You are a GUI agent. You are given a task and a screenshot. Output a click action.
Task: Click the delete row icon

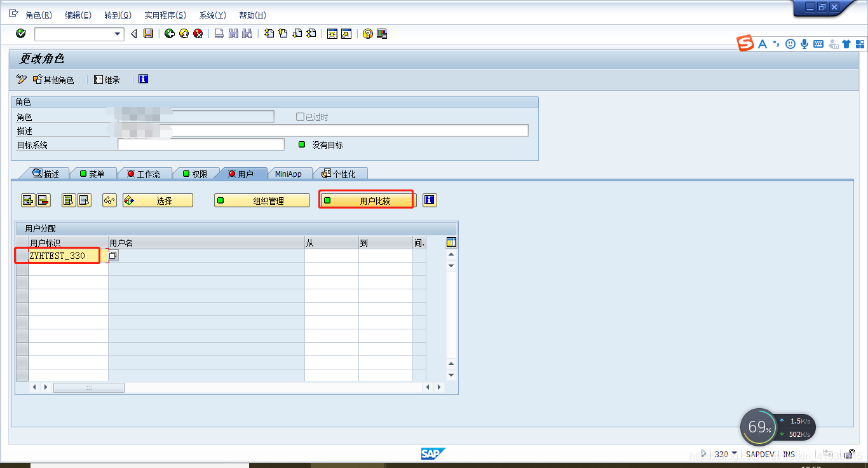[43, 200]
